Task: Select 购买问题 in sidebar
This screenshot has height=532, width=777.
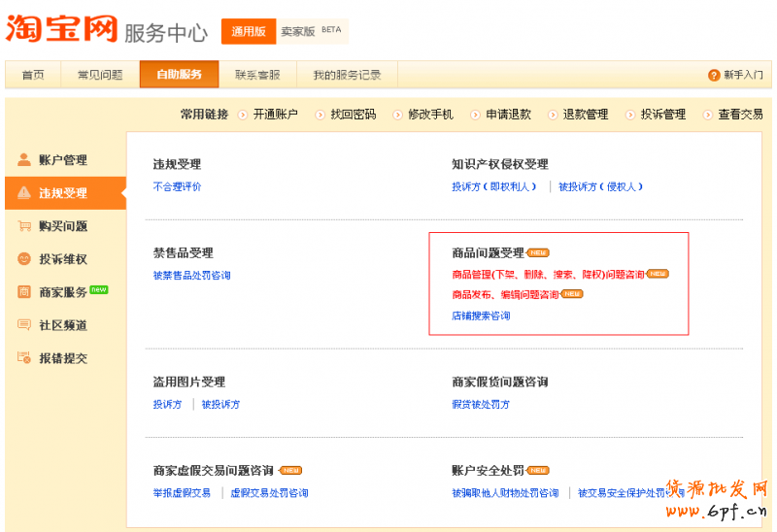Action: (65, 226)
